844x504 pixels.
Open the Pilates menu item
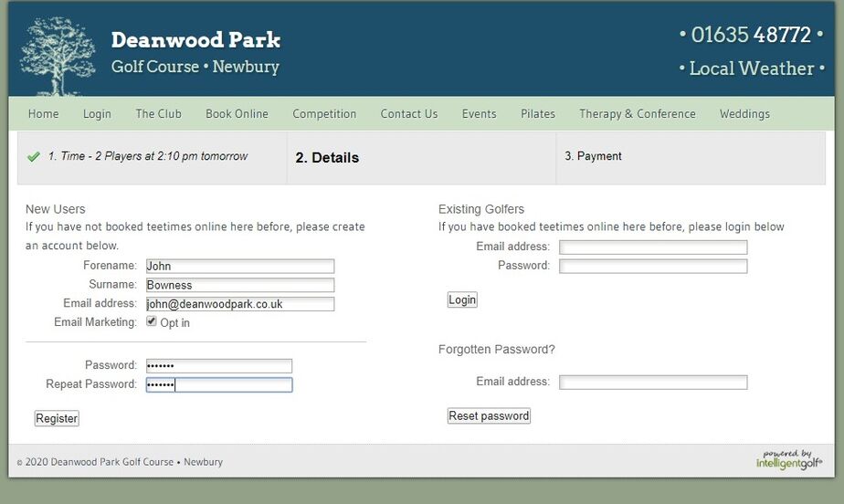coord(538,114)
